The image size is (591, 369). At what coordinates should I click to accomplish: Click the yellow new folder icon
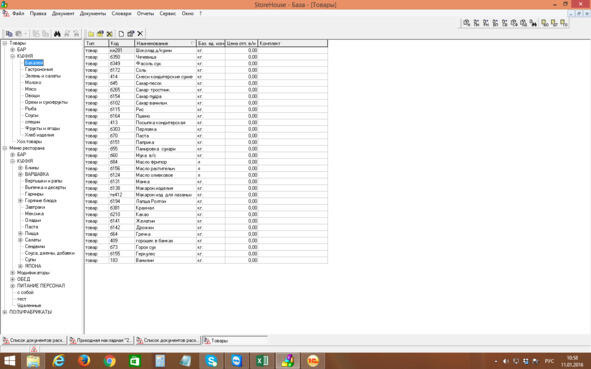91,34
